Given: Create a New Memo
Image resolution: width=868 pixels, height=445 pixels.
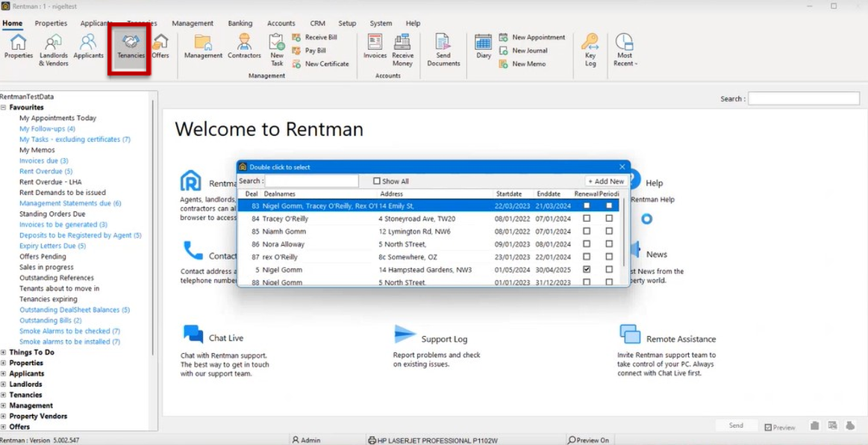Looking at the screenshot, I should 522,63.
